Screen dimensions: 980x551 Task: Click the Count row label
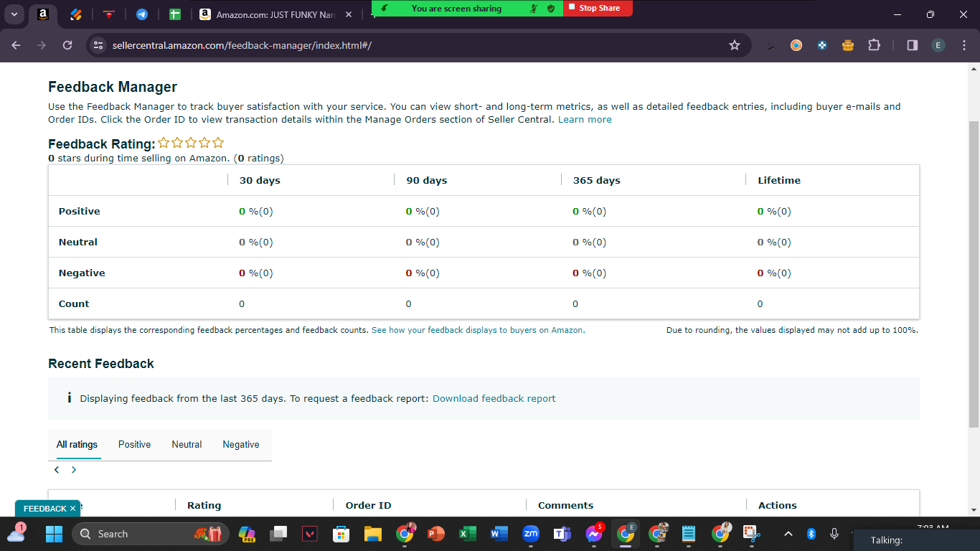click(x=74, y=303)
